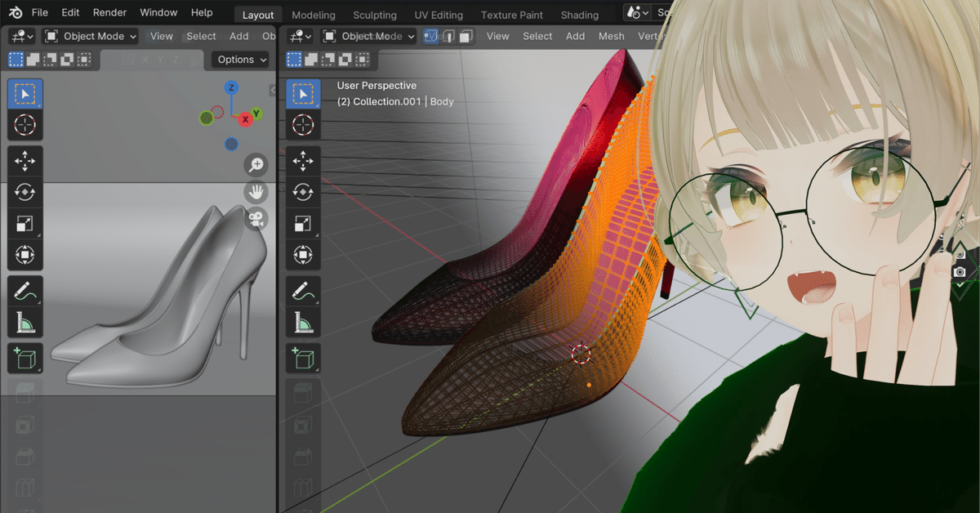Set invert-selection mode in left viewport header
Image resolution: width=980 pixels, height=513 pixels.
tap(66, 60)
